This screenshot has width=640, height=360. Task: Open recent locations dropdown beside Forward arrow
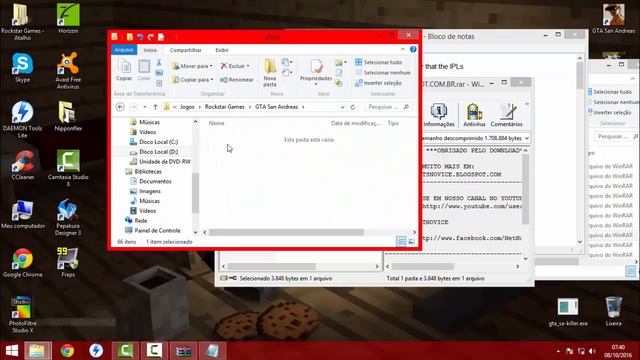(145, 107)
